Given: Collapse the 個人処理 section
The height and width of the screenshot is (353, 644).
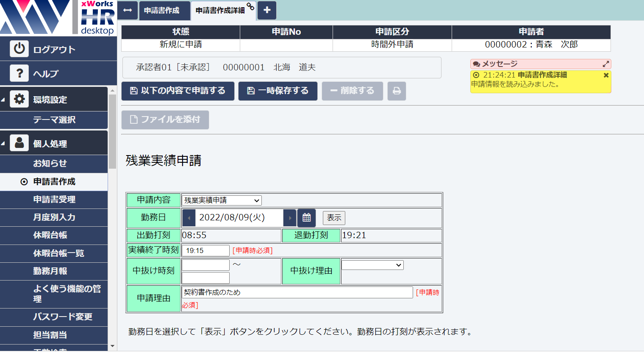Looking at the screenshot, I should 3,144.
